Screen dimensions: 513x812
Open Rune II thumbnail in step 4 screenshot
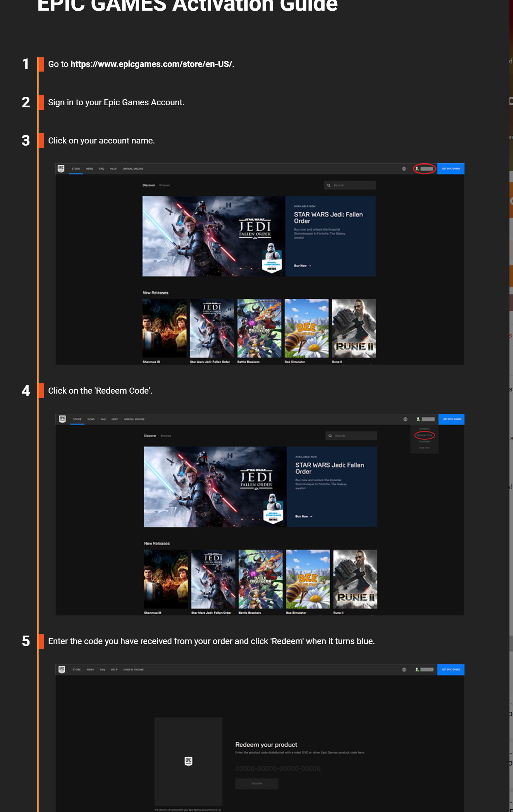click(355, 579)
